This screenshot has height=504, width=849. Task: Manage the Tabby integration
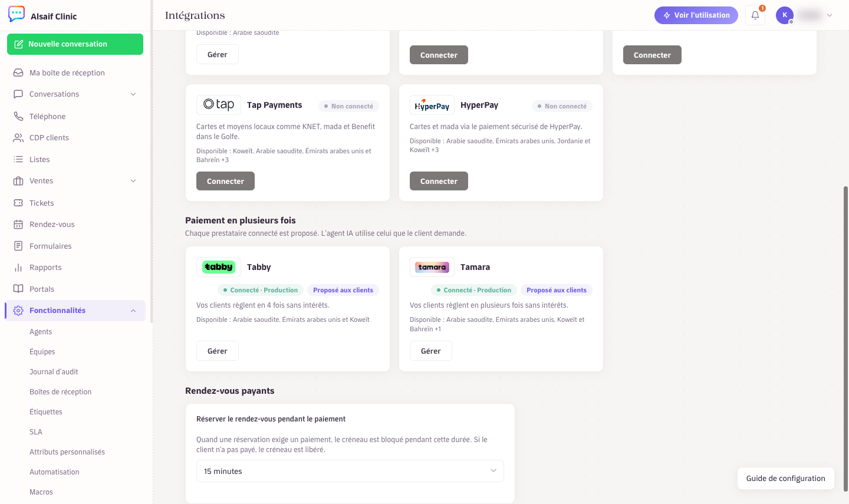[218, 351]
